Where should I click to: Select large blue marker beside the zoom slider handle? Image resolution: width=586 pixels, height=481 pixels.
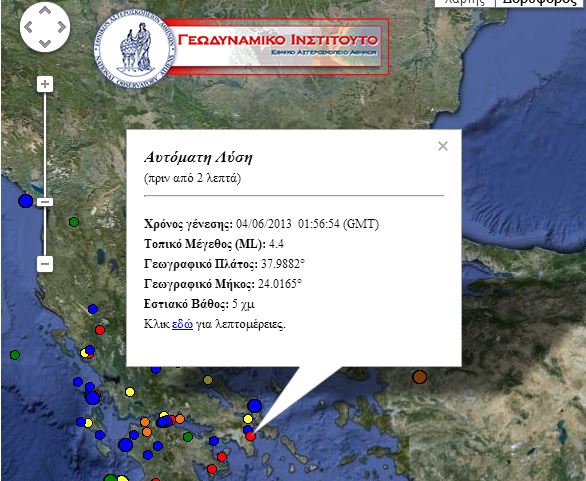(25, 201)
